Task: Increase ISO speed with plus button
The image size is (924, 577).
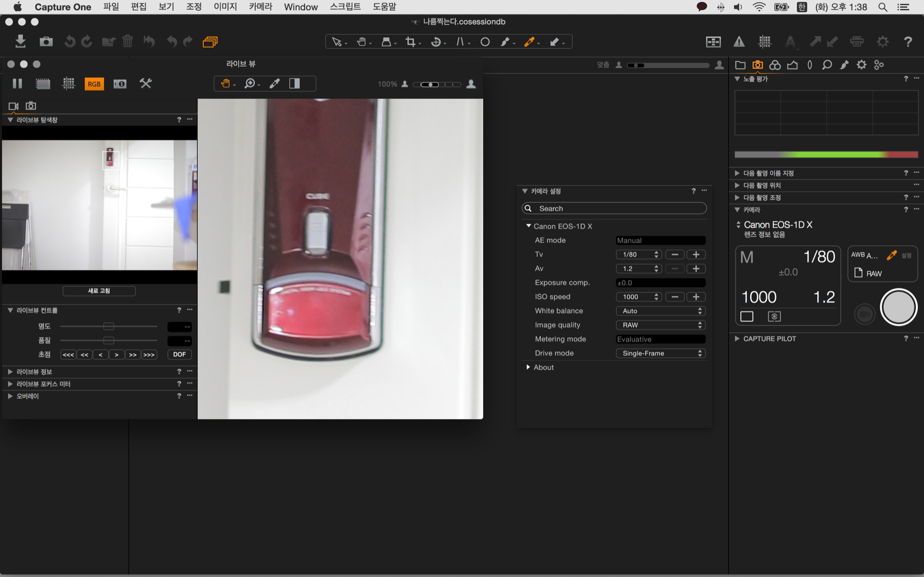Action: (x=695, y=297)
